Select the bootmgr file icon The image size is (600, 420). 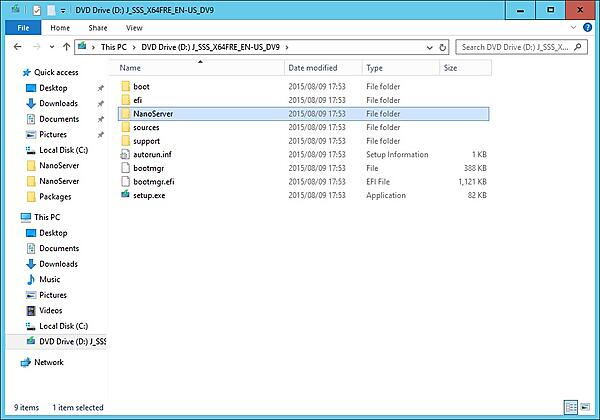(126, 168)
